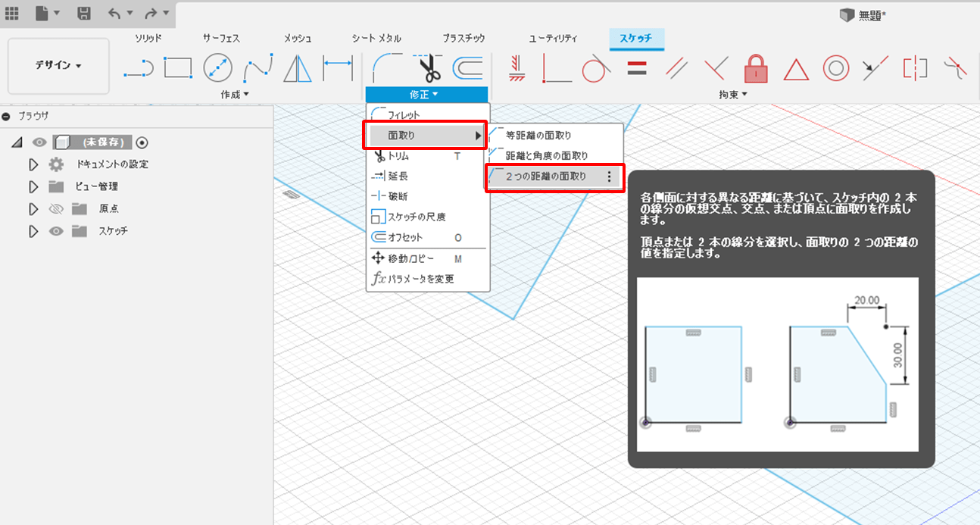Select the Sketch Dimension tool
The height and width of the screenshot is (525, 980).
pyautogui.click(x=338, y=69)
